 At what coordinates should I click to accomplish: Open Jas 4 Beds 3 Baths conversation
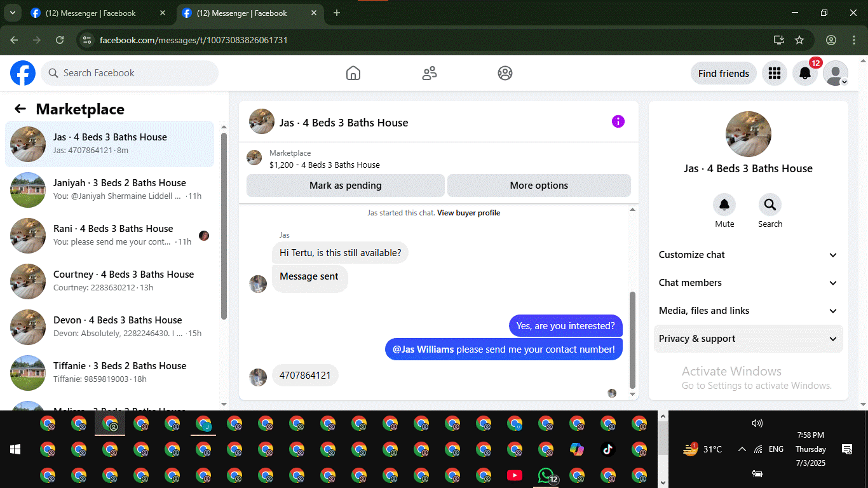tap(110, 144)
